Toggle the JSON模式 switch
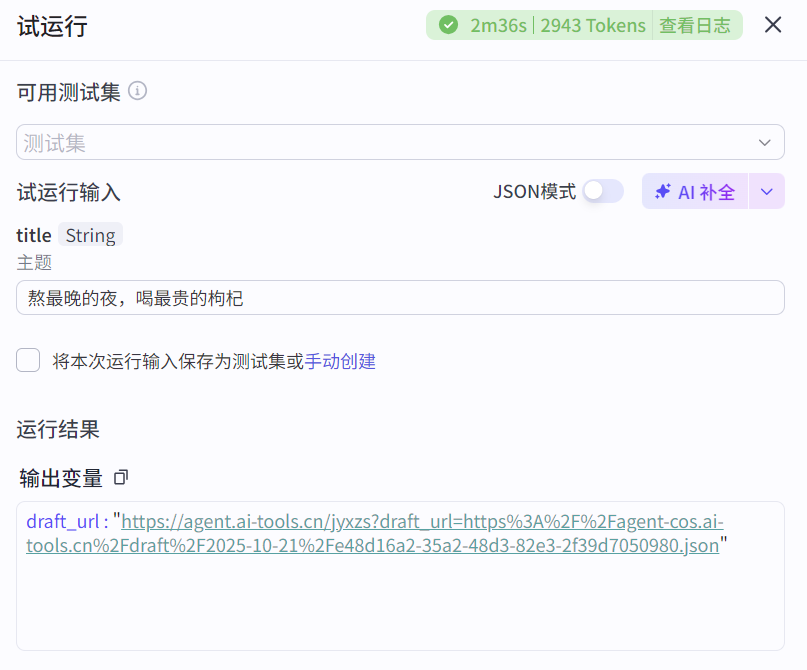The height and width of the screenshot is (670, 807). [603, 191]
